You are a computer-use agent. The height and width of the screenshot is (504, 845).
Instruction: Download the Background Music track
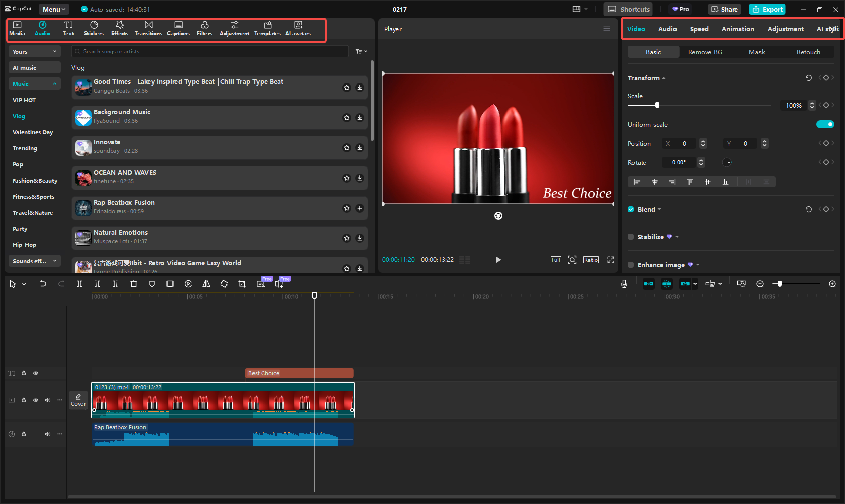(360, 118)
